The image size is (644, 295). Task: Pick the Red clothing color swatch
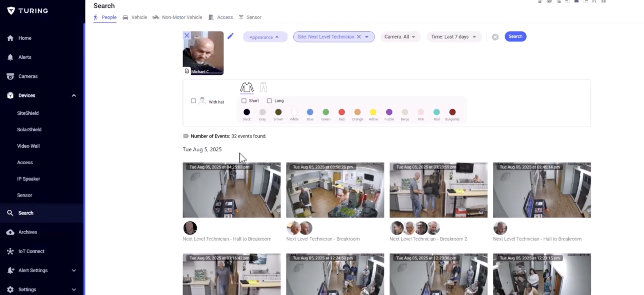point(341,112)
